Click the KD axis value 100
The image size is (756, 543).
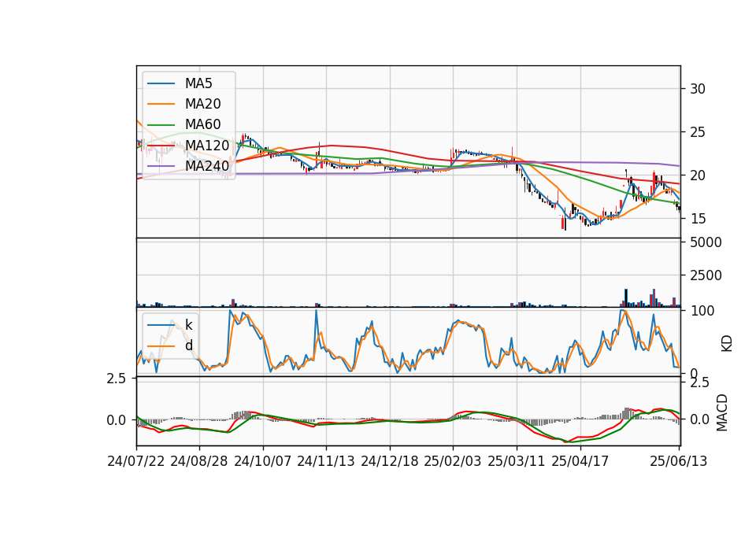702,311
